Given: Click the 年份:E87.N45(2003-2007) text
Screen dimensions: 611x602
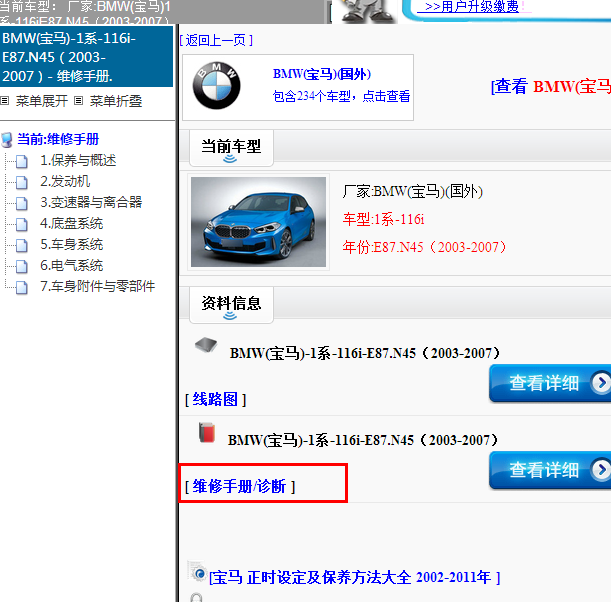Looking at the screenshot, I should (424, 247).
